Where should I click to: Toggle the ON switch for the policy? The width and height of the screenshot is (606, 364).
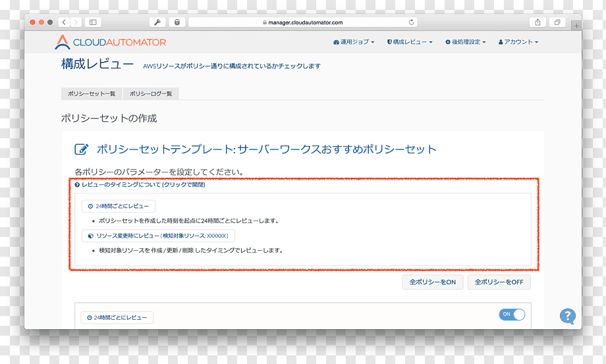point(512,315)
